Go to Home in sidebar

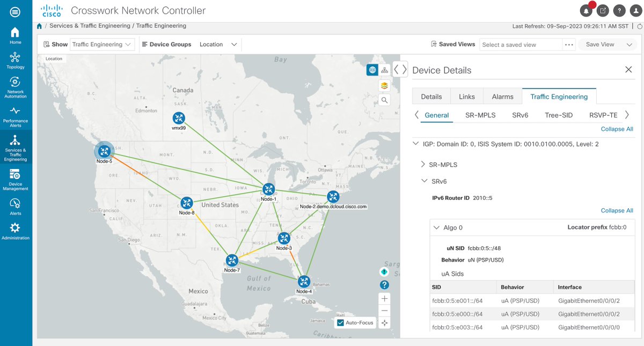coord(15,35)
